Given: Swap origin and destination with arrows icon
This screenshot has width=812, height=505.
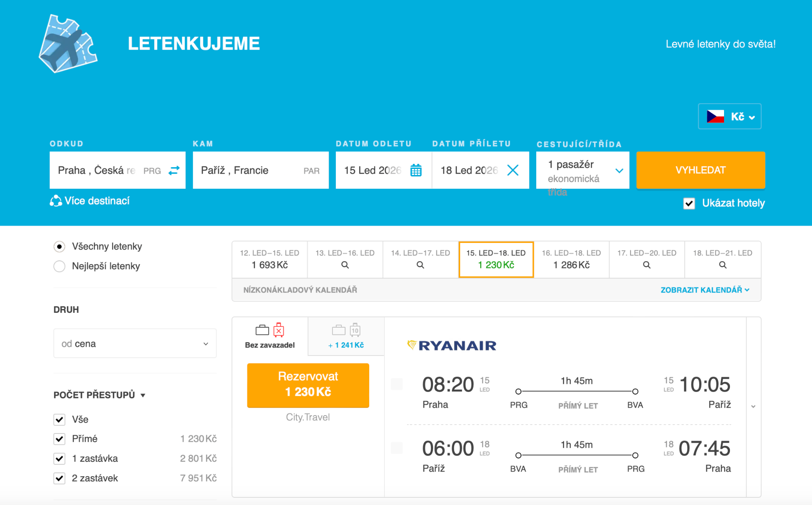Looking at the screenshot, I should (174, 170).
